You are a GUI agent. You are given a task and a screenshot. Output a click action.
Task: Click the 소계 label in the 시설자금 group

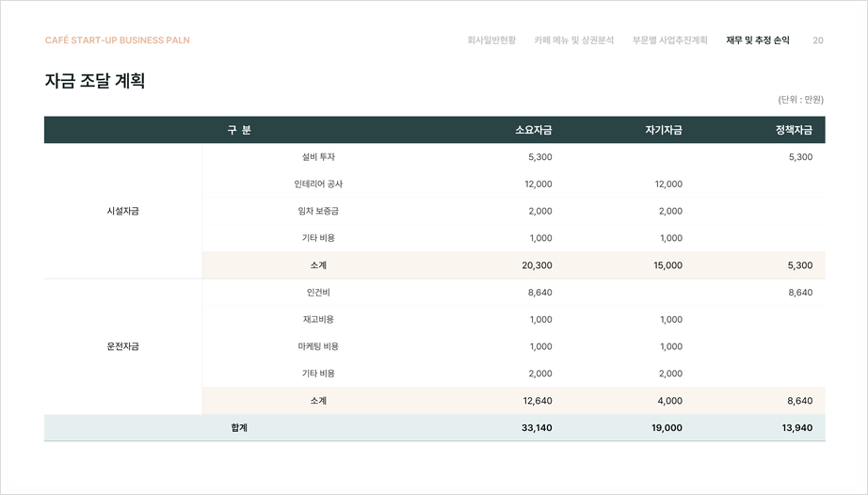coord(318,265)
